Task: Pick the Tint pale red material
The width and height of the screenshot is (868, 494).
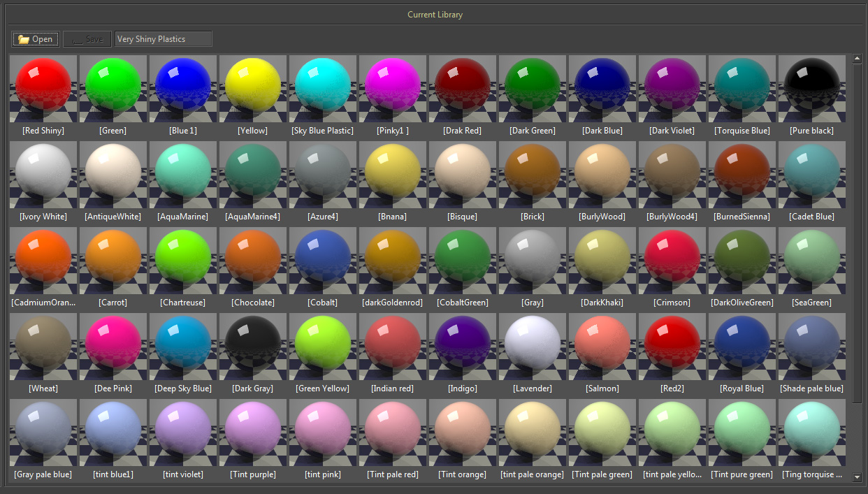Action: pos(393,433)
